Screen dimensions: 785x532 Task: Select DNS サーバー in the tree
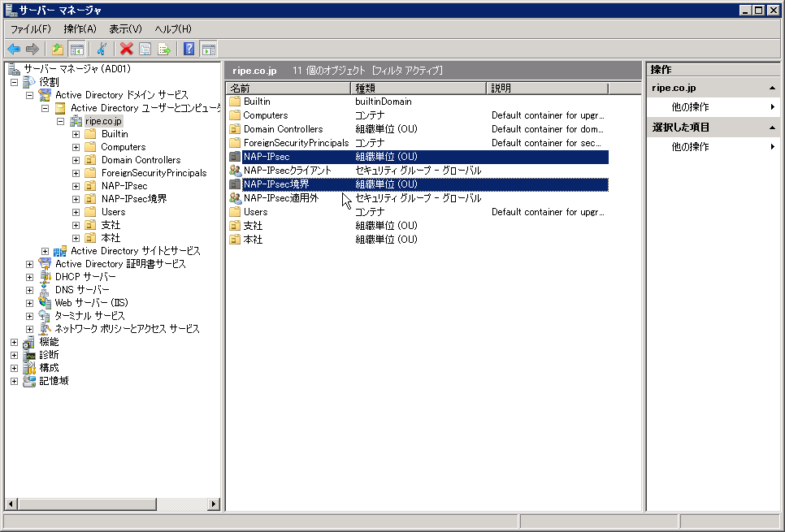[82, 290]
